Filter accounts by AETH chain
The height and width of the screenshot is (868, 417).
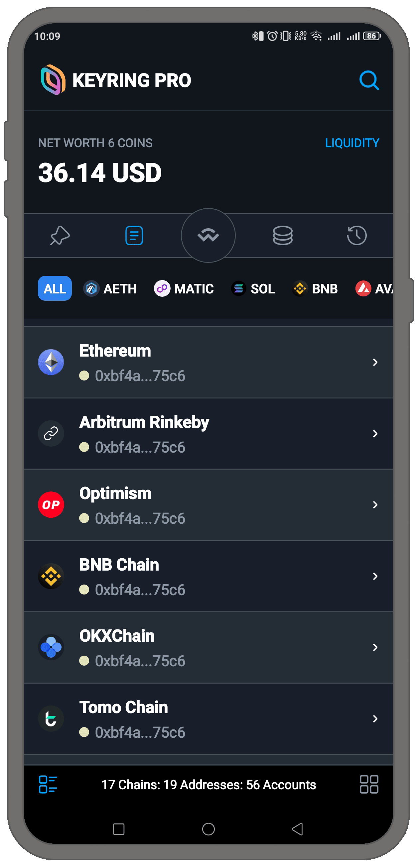[110, 288]
